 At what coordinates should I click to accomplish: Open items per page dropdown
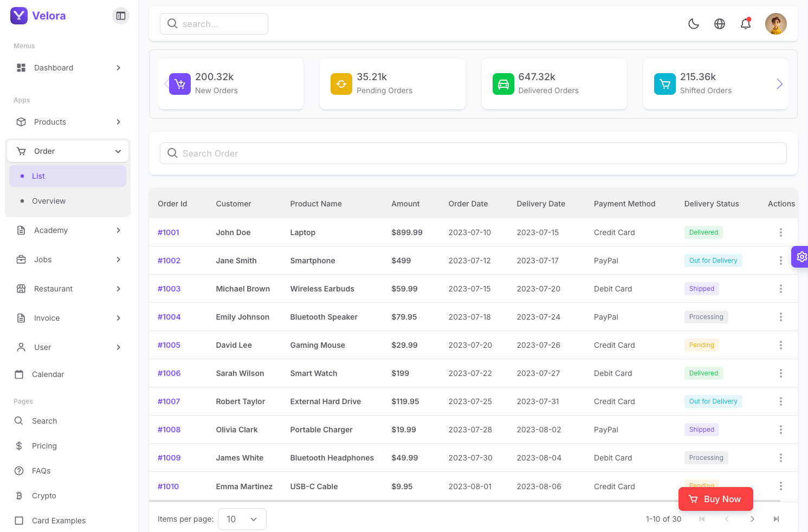(242, 519)
